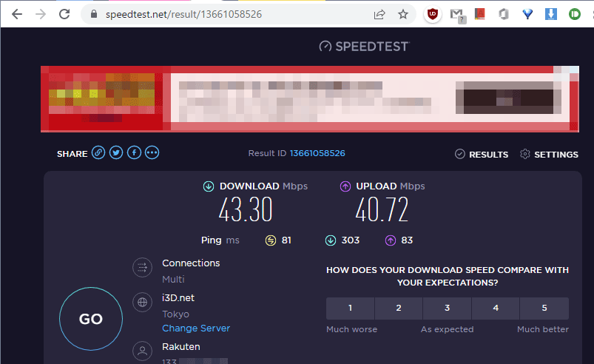Bookmark this page with the star

click(x=403, y=14)
